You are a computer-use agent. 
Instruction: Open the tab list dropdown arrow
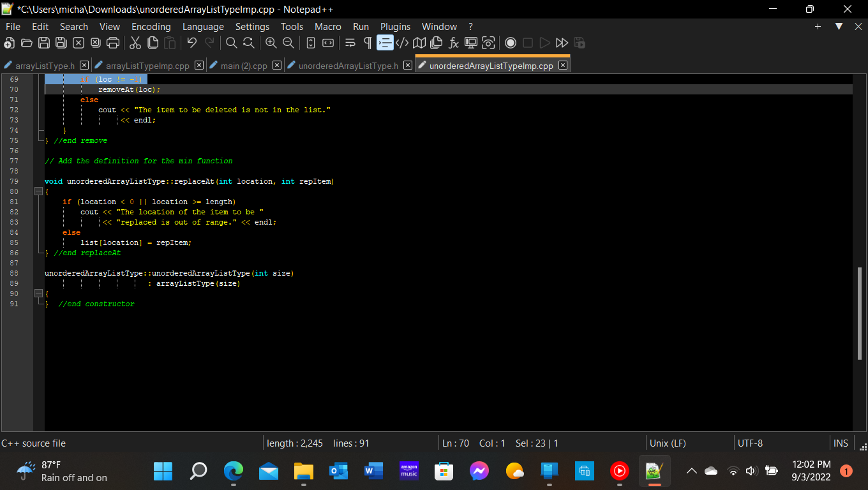tap(839, 26)
